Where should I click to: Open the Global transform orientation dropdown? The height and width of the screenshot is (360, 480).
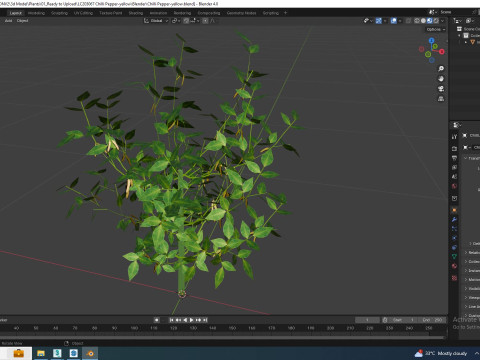click(156, 21)
